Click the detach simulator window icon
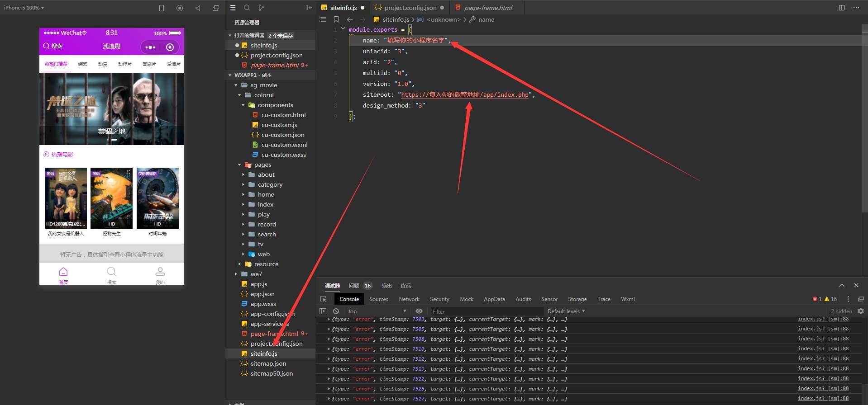The height and width of the screenshot is (405, 868). 216,8
